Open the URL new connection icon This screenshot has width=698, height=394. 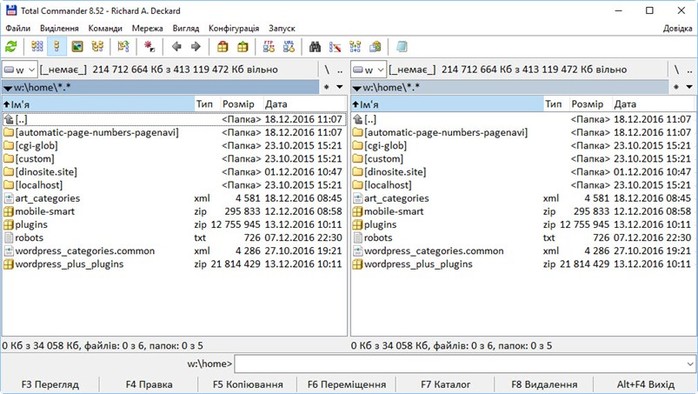(x=288, y=46)
